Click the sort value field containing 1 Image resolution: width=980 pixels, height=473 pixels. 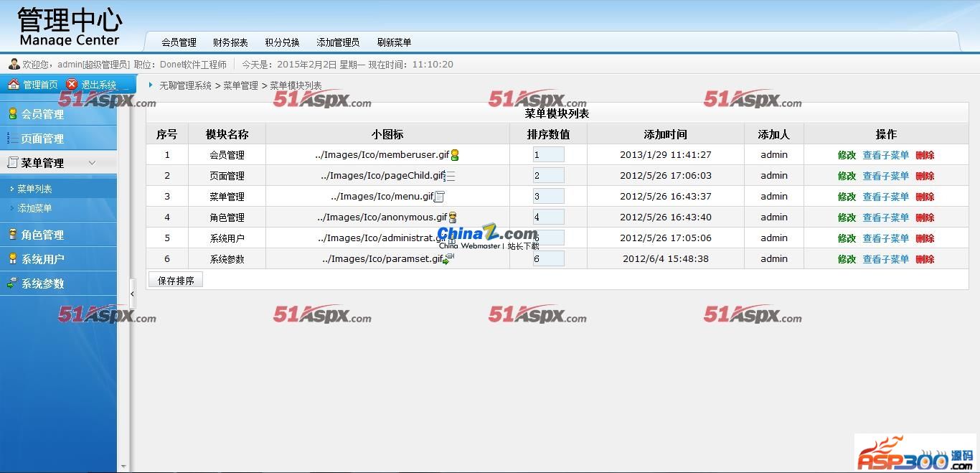(x=548, y=154)
